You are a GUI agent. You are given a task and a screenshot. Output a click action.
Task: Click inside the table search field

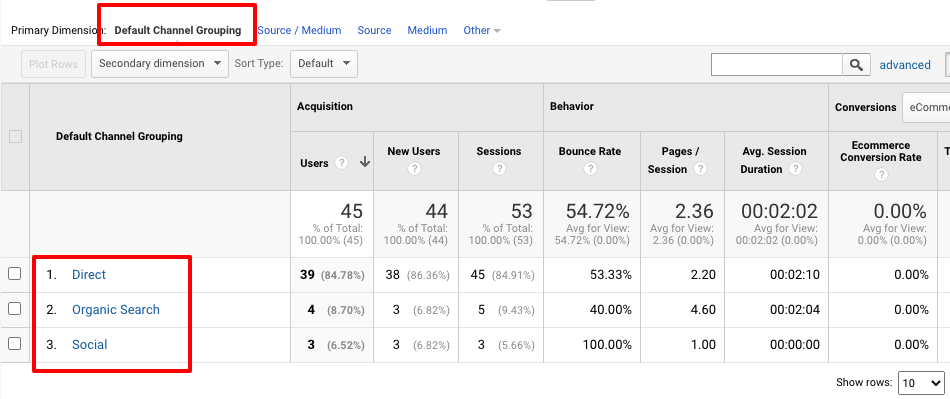777,65
